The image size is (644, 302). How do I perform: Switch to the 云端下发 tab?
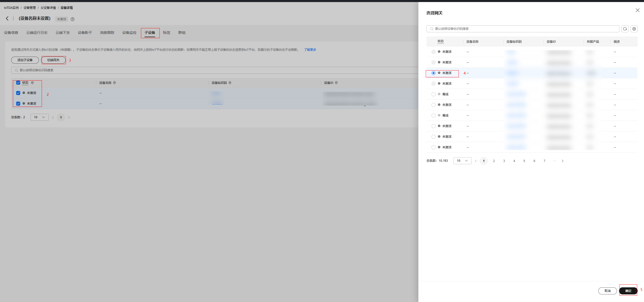63,33
